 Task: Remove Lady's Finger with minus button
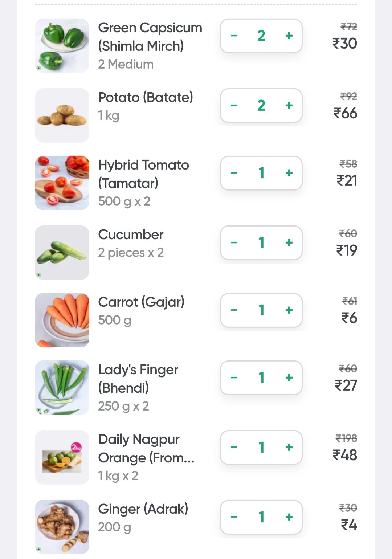pos(234,378)
